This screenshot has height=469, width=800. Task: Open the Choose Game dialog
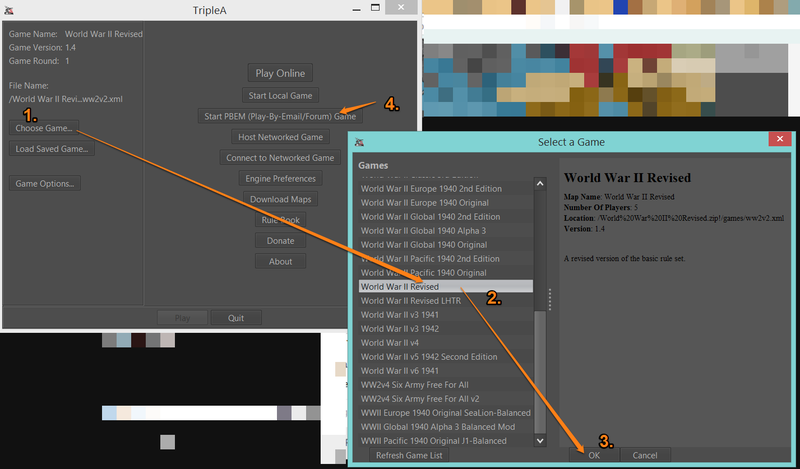(44, 128)
